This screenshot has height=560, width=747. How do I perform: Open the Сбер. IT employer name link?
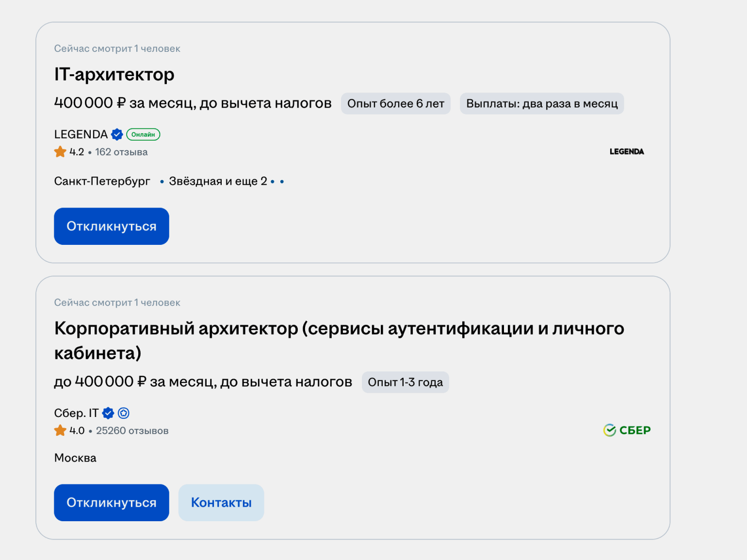[x=76, y=413]
